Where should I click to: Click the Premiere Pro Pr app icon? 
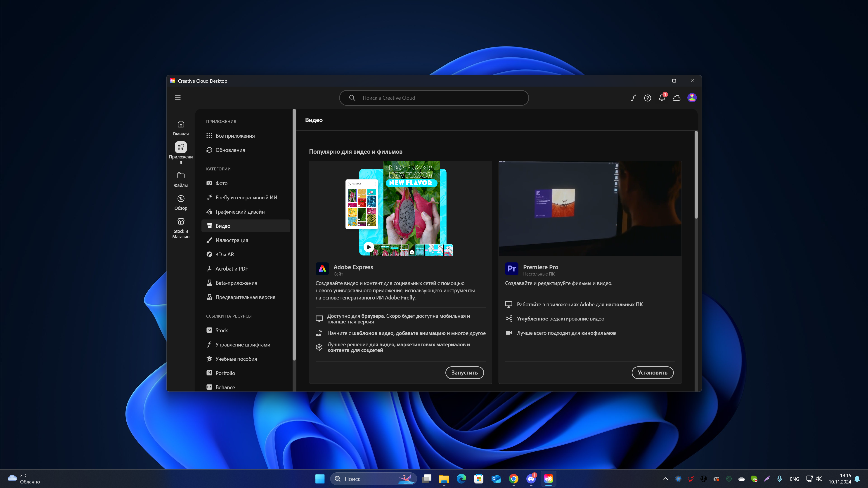coord(511,269)
